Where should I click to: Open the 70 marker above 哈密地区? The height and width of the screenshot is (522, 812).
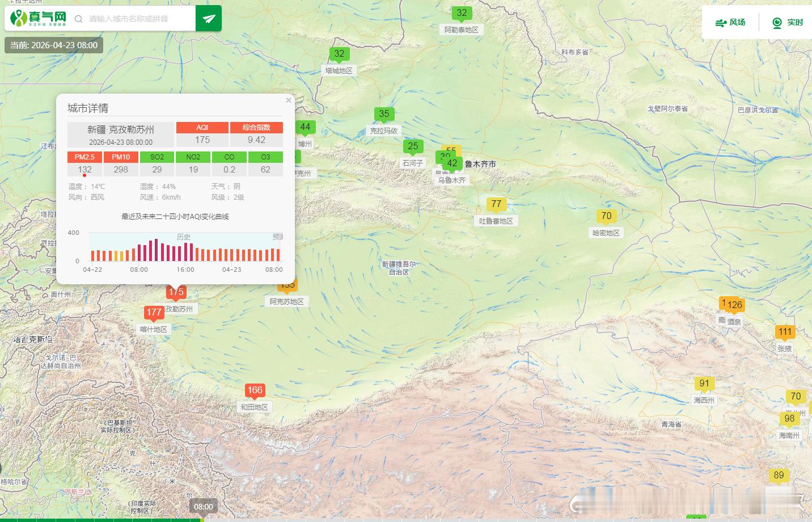pyautogui.click(x=606, y=217)
